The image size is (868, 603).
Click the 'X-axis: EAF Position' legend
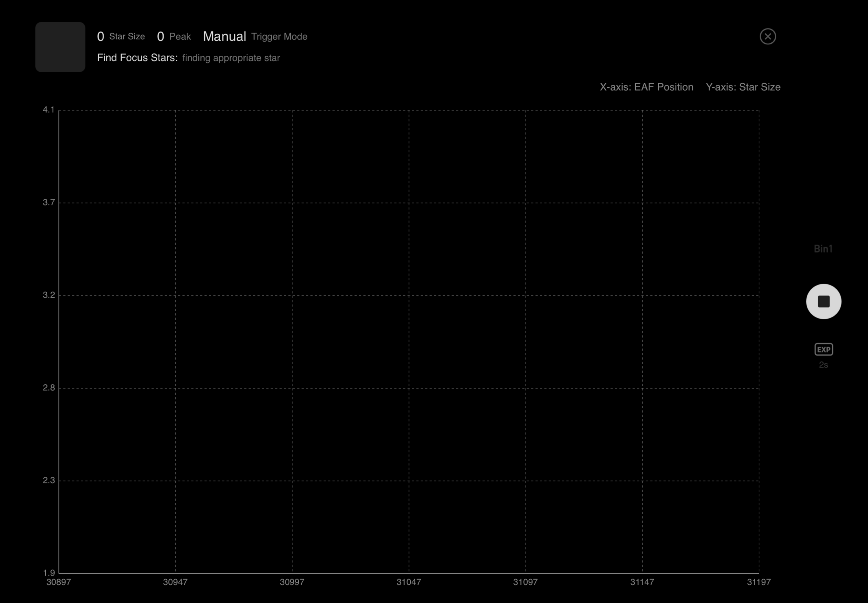pos(646,87)
